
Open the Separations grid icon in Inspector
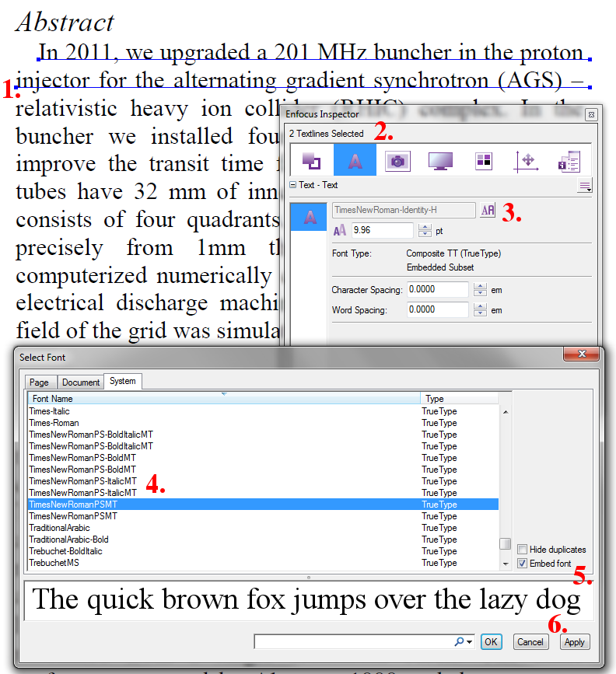pos(484,161)
